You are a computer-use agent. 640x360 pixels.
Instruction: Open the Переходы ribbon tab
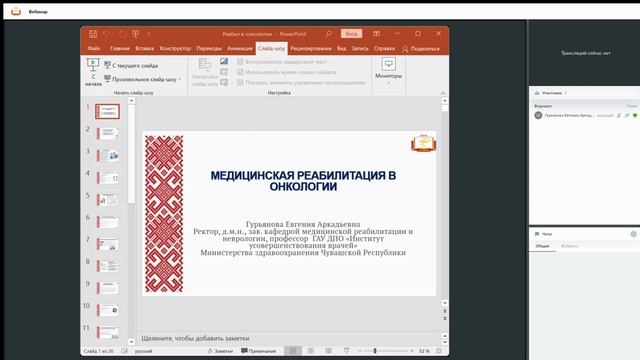[x=209, y=48]
